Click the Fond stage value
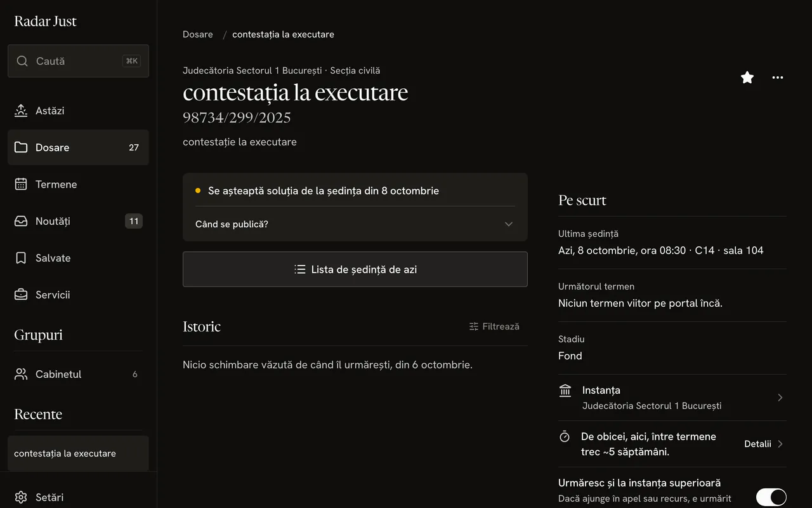 click(x=570, y=356)
